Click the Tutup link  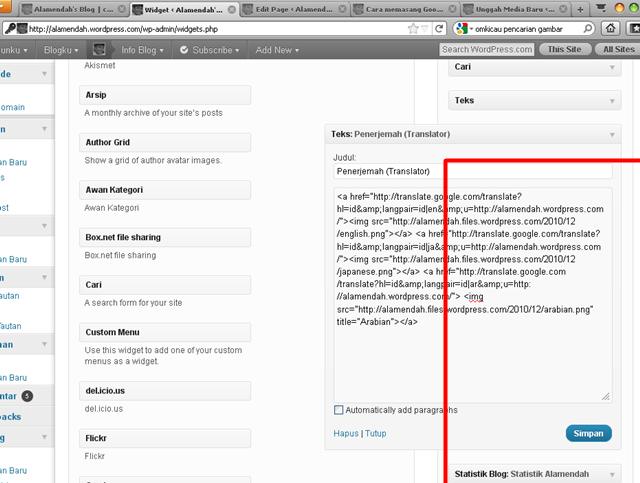pos(375,433)
